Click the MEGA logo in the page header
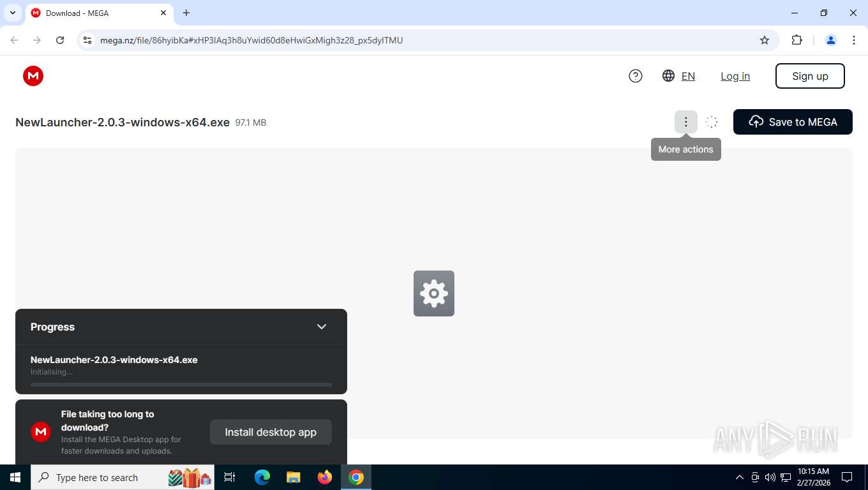The height and width of the screenshot is (490, 868). 33,76
